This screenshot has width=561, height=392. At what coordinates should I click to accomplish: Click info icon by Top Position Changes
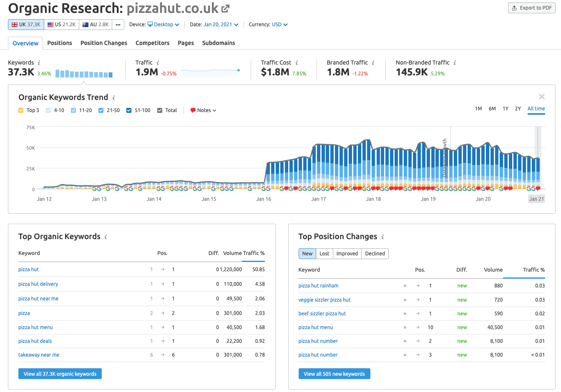tap(382, 237)
